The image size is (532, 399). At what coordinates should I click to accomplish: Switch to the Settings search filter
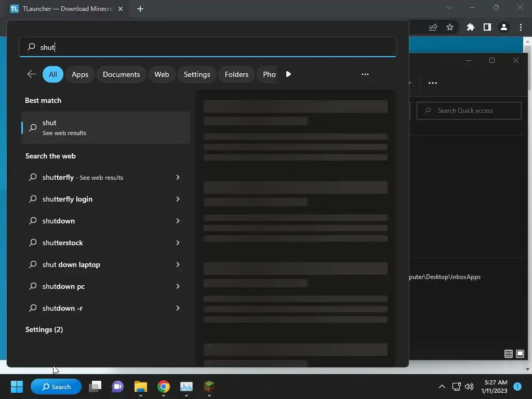coord(197,74)
